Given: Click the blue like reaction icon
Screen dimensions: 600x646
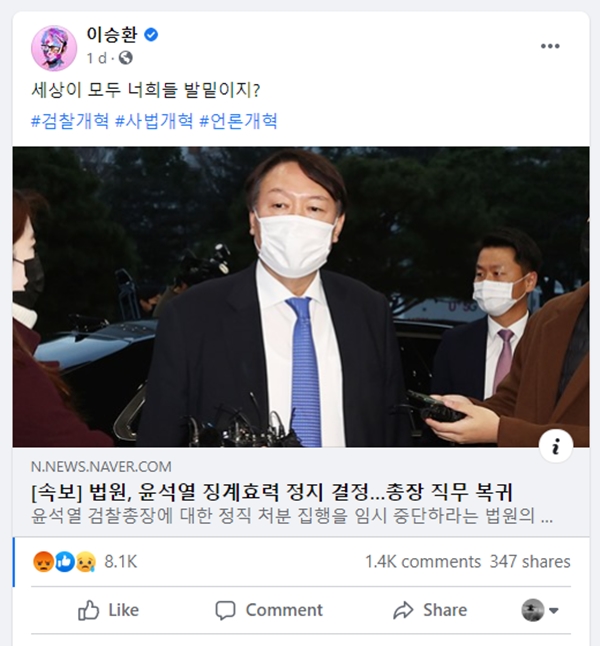Looking at the screenshot, I should (65, 562).
